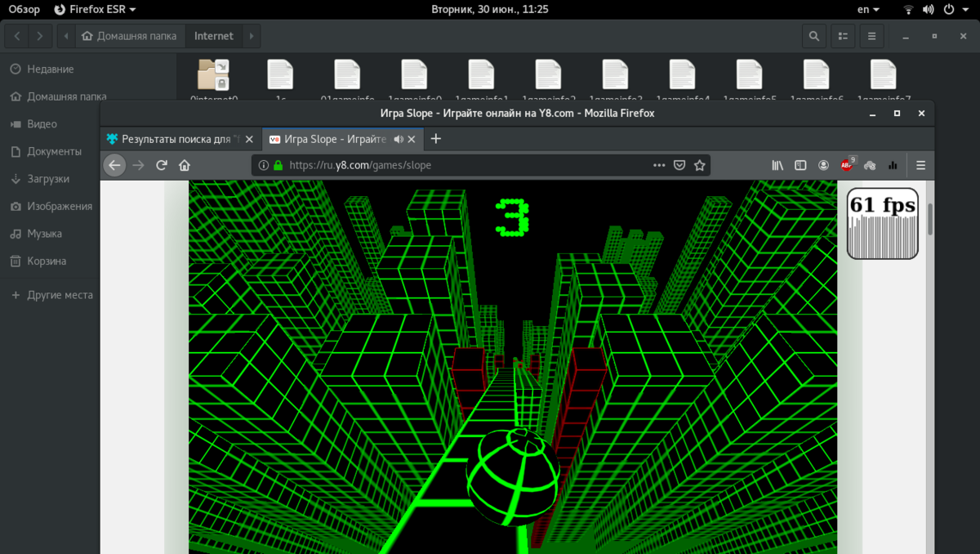Mute the Slope game tab audio

(399, 140)
